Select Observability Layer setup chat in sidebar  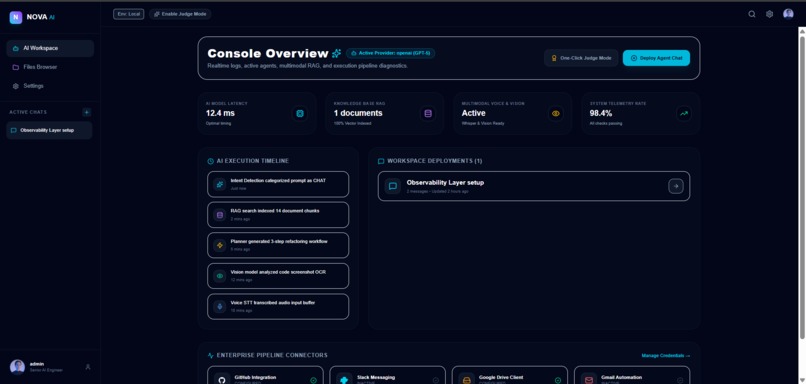(49, 131)
